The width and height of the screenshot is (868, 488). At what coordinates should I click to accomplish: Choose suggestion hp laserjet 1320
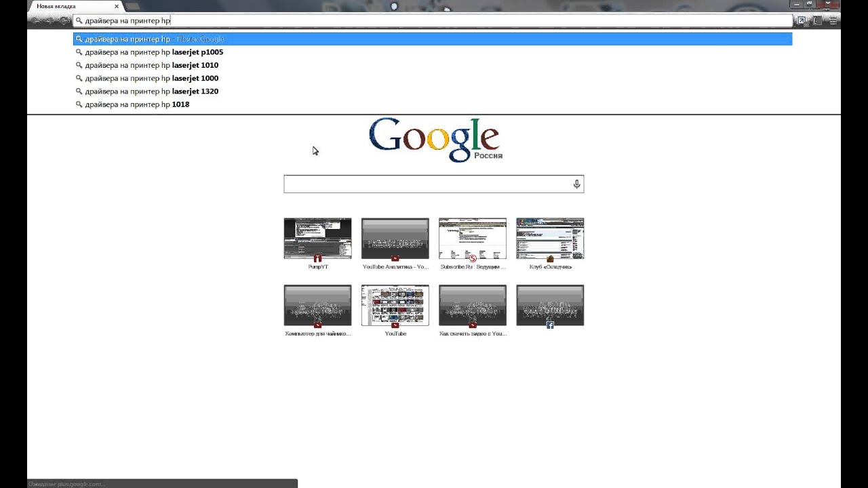click(433, 91)
